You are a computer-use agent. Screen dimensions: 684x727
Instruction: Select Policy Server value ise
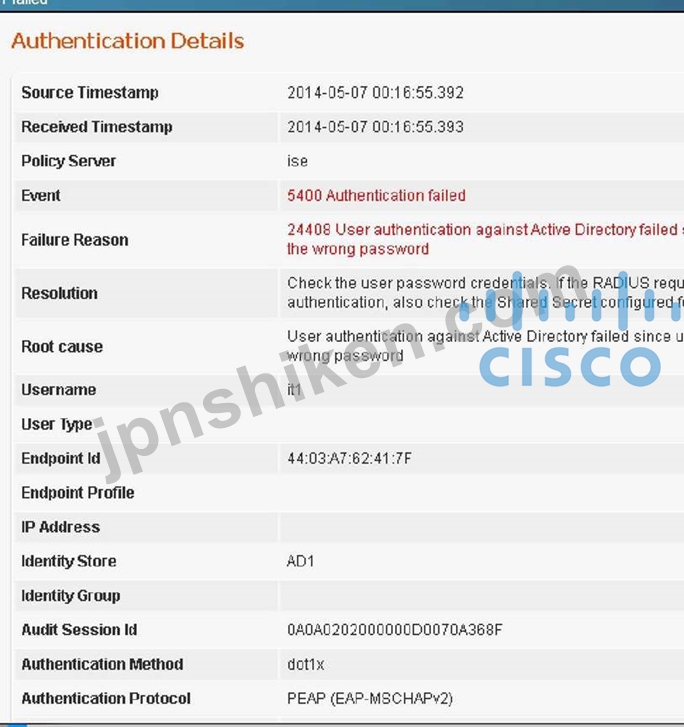(x=297, y=161)
